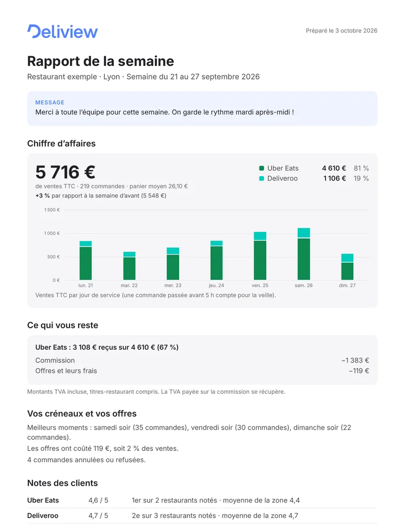
Task: Click the Uber Eats green legend swatch
Action: tap(262, 168)
